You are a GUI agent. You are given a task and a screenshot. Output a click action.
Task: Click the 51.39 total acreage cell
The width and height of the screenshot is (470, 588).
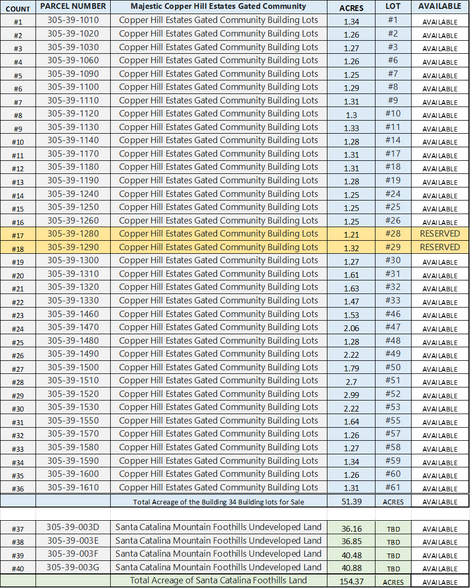point(351,501)
